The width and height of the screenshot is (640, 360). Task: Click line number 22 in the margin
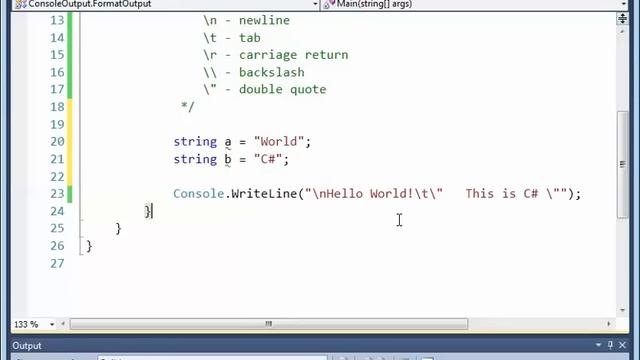pos(57,177)
